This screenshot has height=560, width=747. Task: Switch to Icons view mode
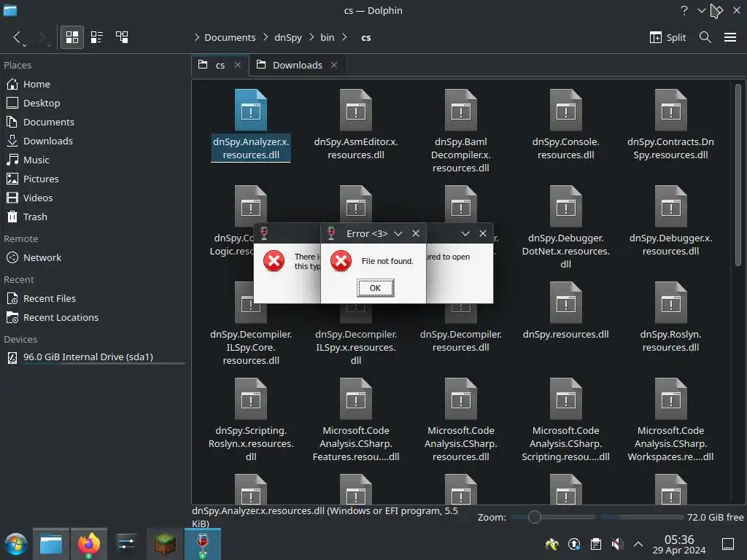click(x=72, y=37)
